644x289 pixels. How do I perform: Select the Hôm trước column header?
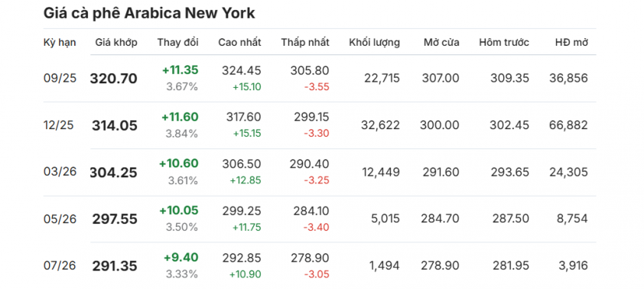point(504,42)
